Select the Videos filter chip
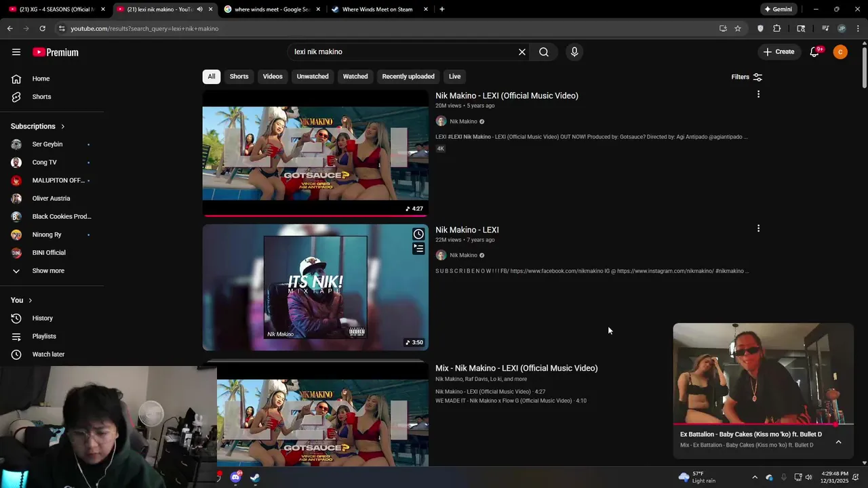The width and height of the screenshot is (868, 488). (x=273, y=77)
